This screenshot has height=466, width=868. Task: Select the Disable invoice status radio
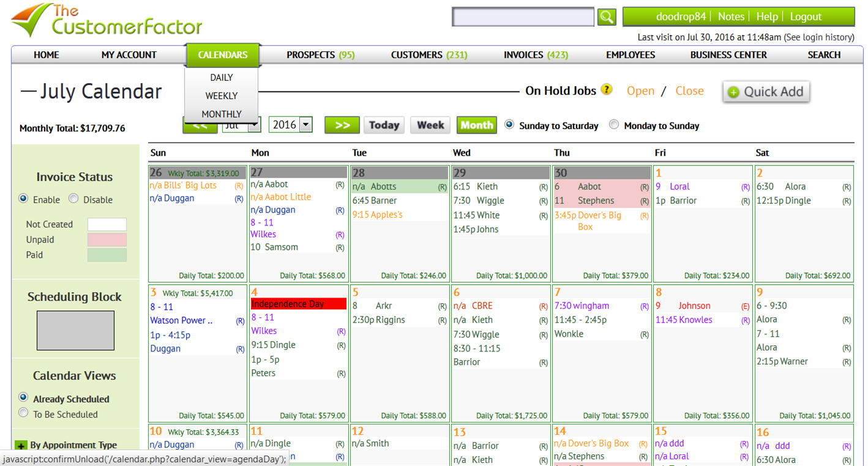coord(73,199)
